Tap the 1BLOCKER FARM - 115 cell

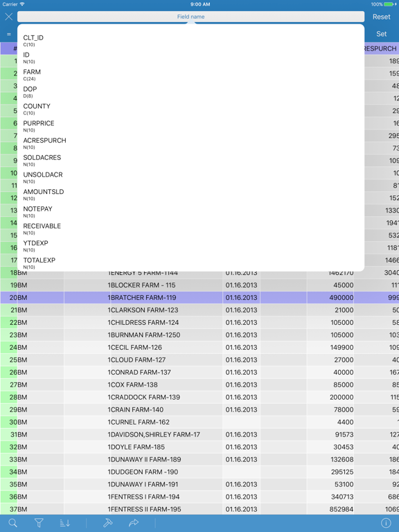(165, 285)
